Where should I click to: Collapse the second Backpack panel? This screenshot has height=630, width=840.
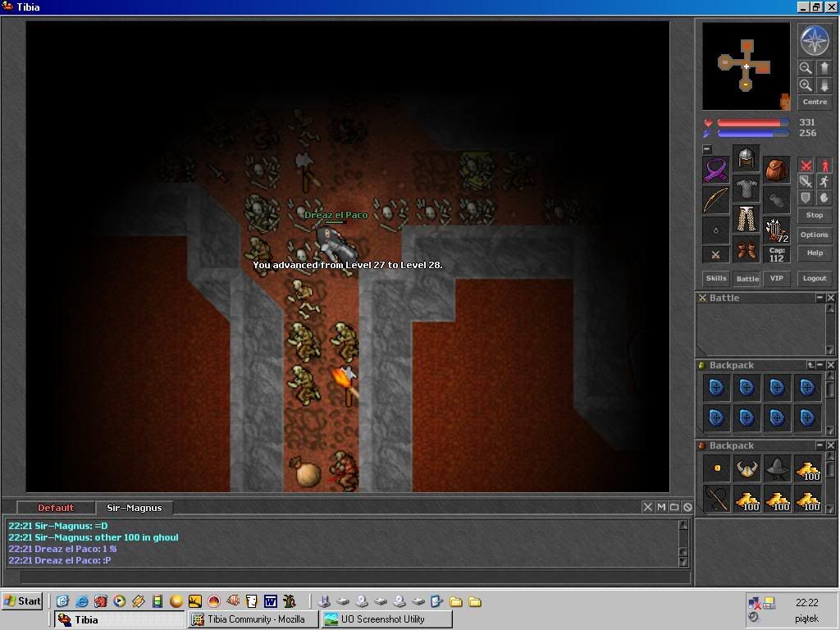pos(819,445)
